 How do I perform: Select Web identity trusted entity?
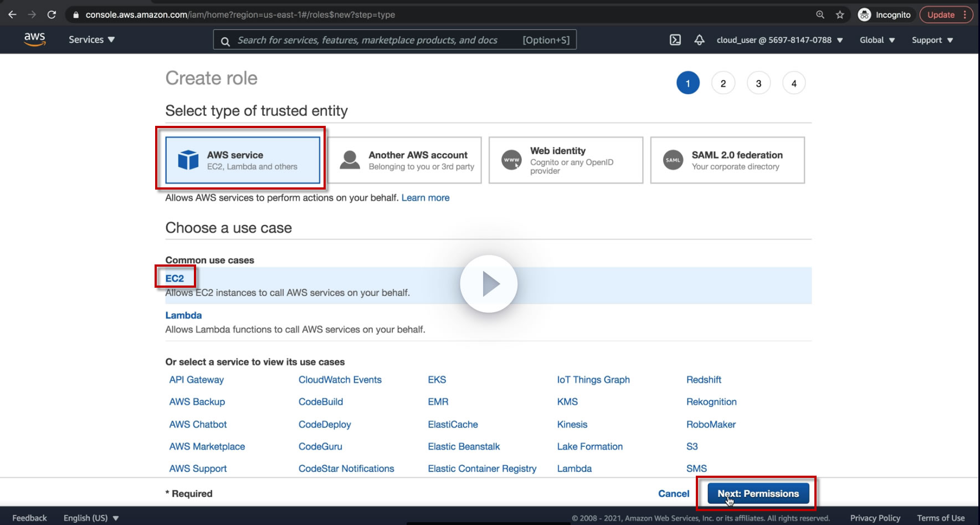click(x=566, y=160)
